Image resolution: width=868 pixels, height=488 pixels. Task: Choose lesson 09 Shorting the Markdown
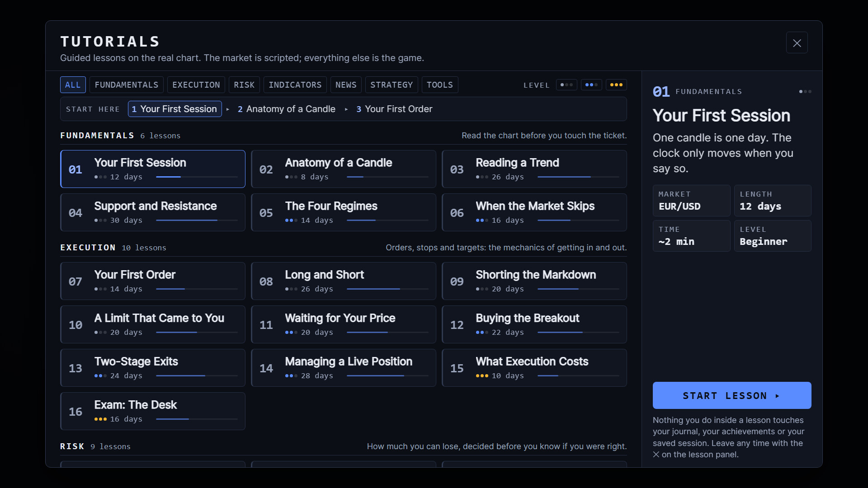(x=534, y=281)
